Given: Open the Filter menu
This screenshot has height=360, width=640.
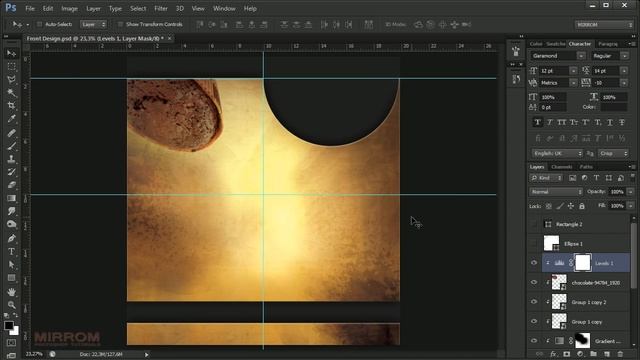Looking at the screenshot, I should pos(161,8).
